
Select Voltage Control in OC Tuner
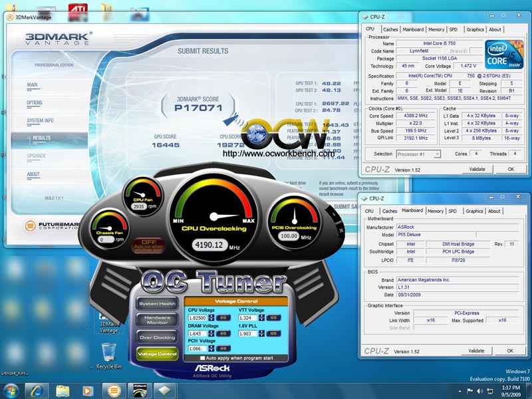[157, 354]
